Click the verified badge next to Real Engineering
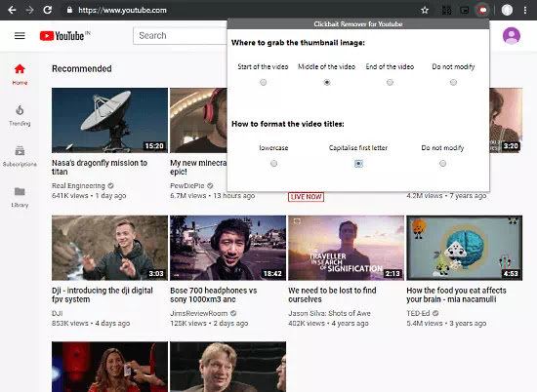 coord(110,185)
